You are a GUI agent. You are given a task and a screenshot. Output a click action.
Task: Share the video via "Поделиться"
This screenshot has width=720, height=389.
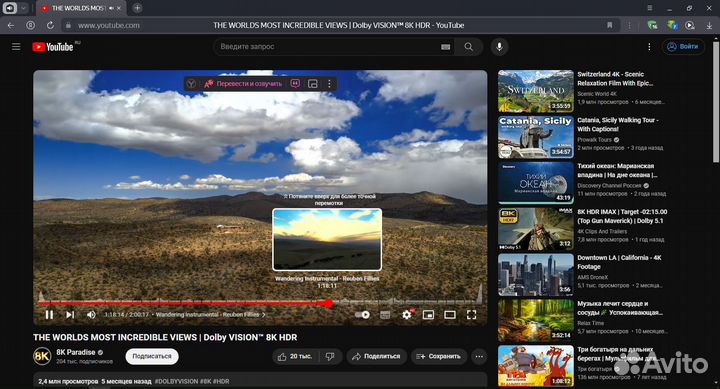pos(376,356)
